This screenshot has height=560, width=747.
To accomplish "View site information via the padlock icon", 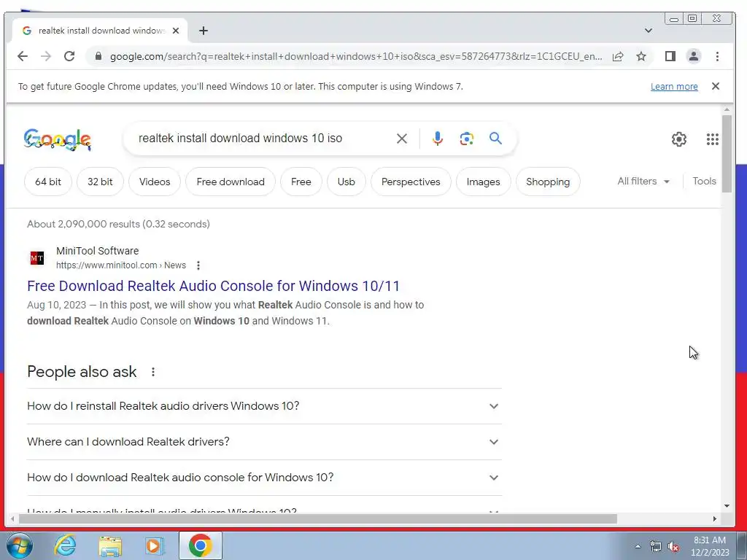I will click(x=98, y=56).
